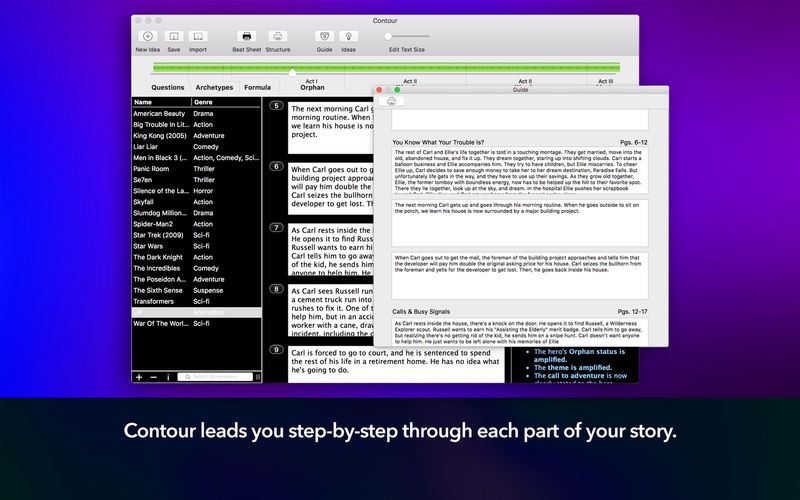Add a screenplay with the plus button
The width and height of the screenshot is (800, 500).
139,377
